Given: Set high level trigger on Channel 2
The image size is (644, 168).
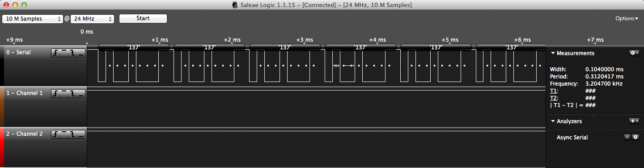Looking at the screenshot, I should 64,134.
